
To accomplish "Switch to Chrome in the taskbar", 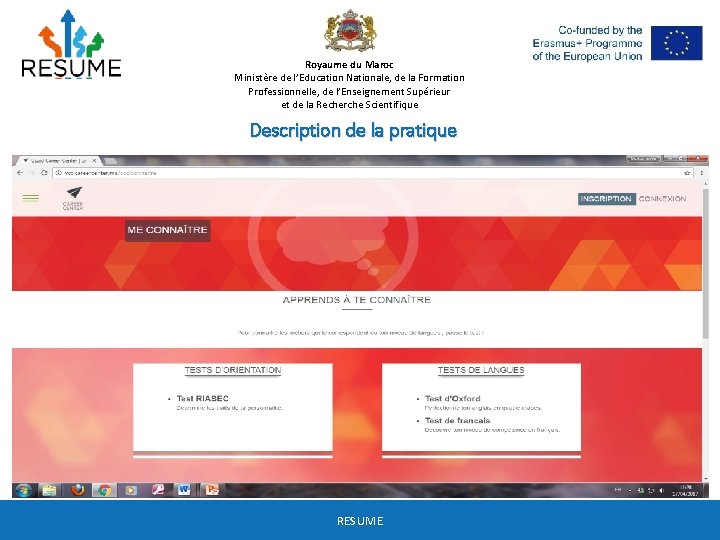I will 105,490.
